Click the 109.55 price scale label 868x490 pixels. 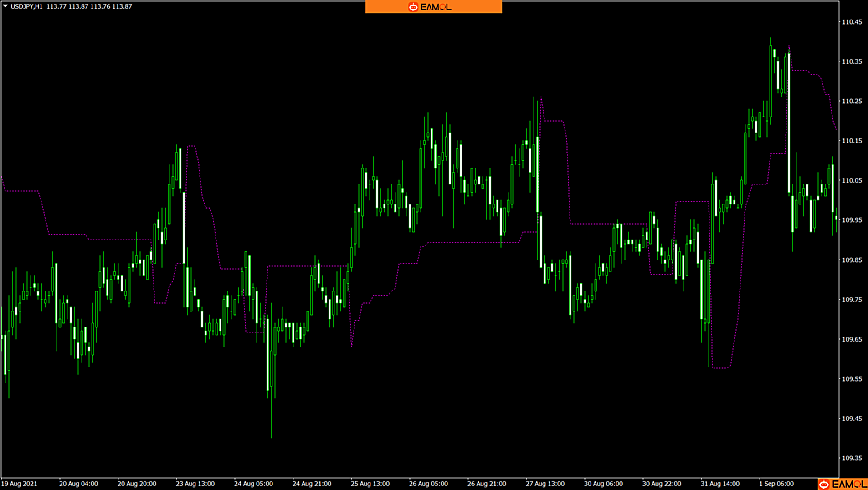point(852,379)
